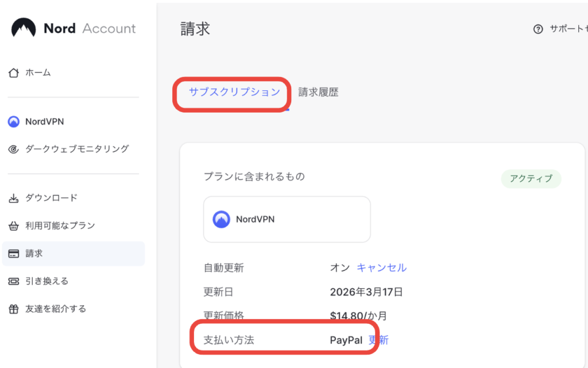Click the credit card billing icon
This screenshot has height=368, width=588.
[14, 254]
